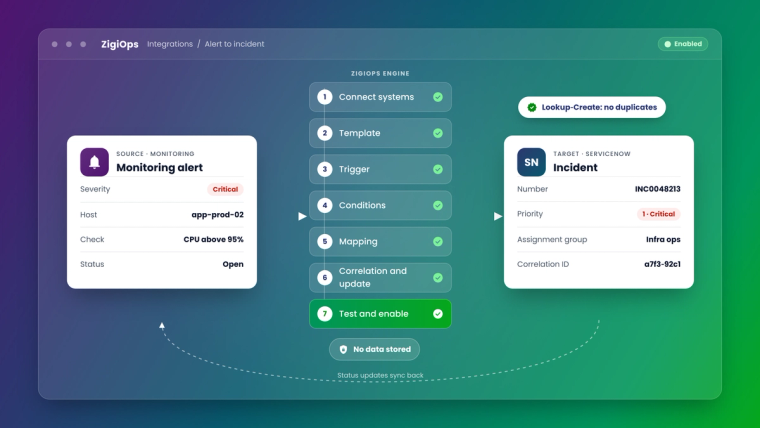The width and height of the screenshot is (760, 428).
Task: Click the app-prod-02 host value
Action: tap(218, 215)
